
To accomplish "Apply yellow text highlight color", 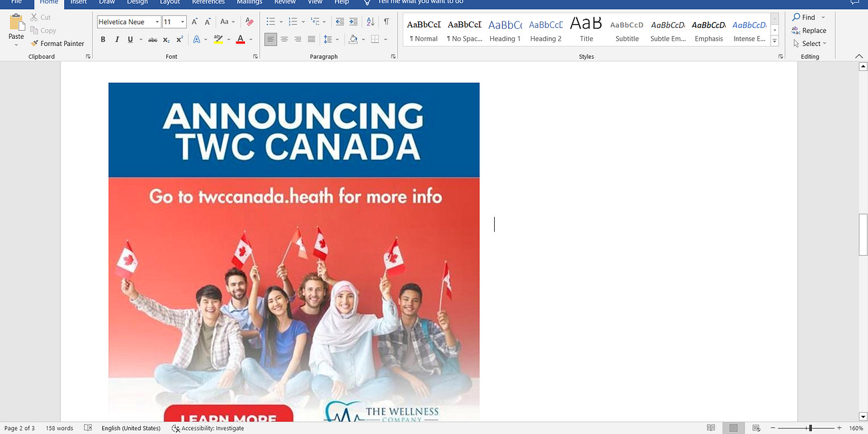I will pyautogui.click(x=218, y=39).
